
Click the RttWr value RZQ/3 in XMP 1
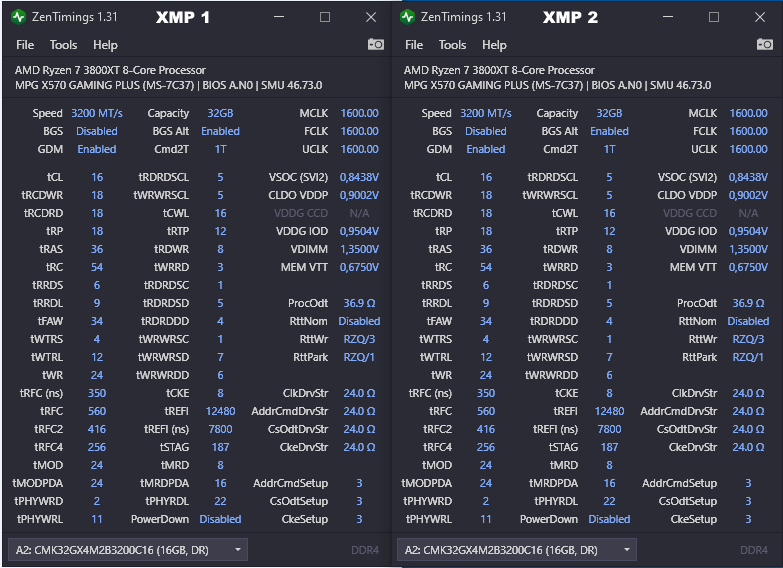tap(359, 339)
